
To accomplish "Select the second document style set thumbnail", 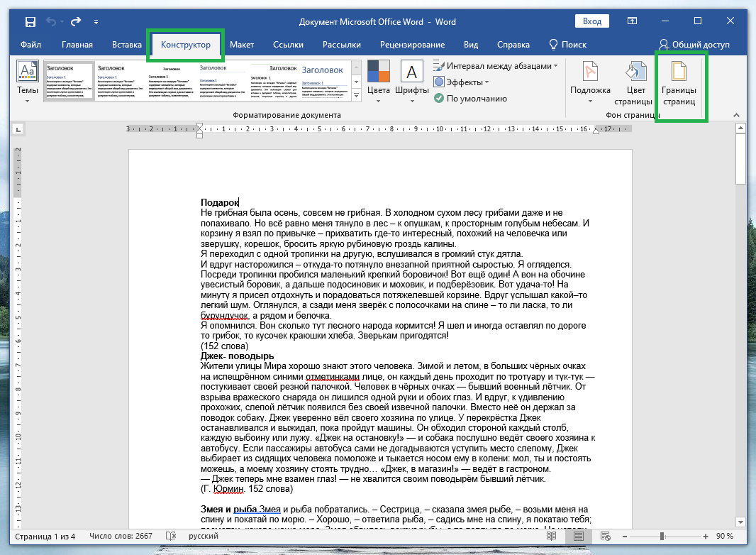I will tap(120, 81).
